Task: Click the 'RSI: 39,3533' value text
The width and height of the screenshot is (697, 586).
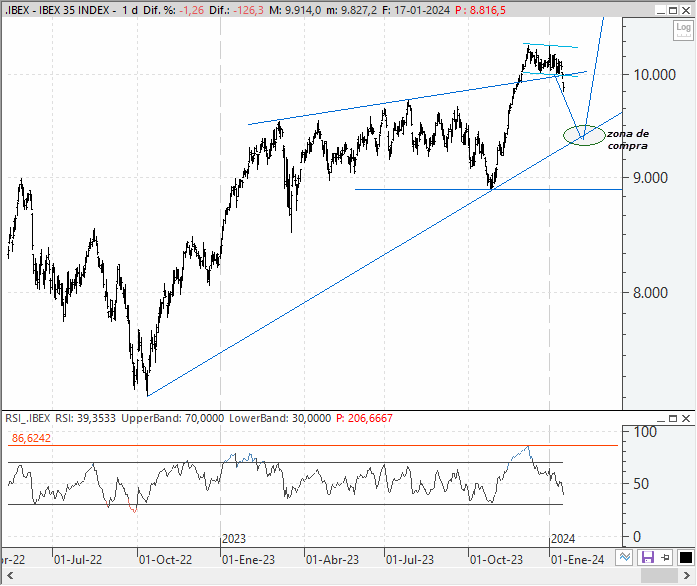Action: tap(85, 418)
